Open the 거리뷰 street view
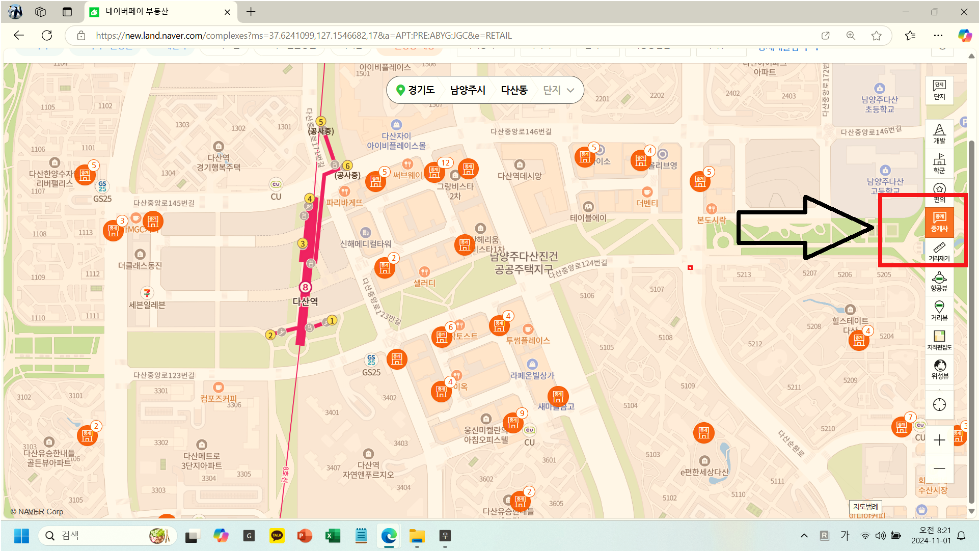Viewport: 980px width, 552px height. coord(939,310)
